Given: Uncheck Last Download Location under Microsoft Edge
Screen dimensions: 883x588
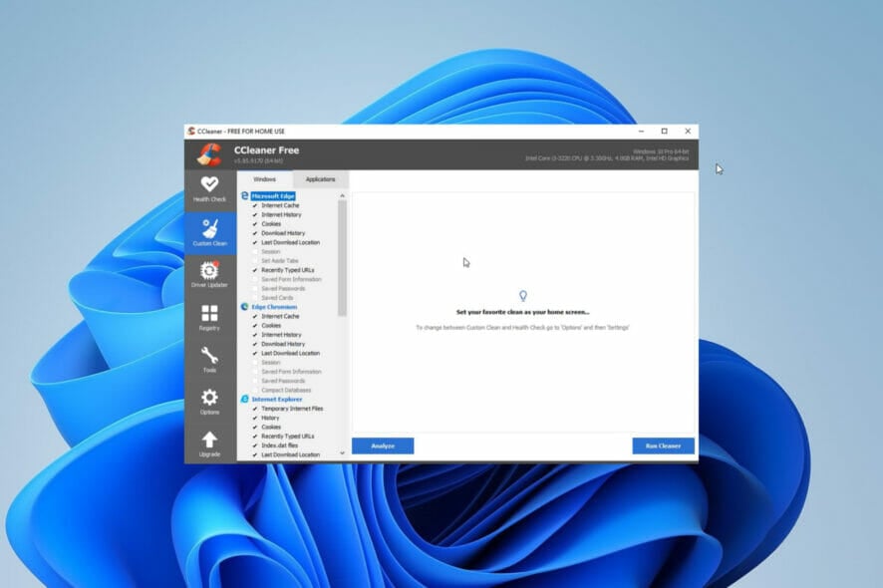Looking at the screenshot, I should point(255,243).
